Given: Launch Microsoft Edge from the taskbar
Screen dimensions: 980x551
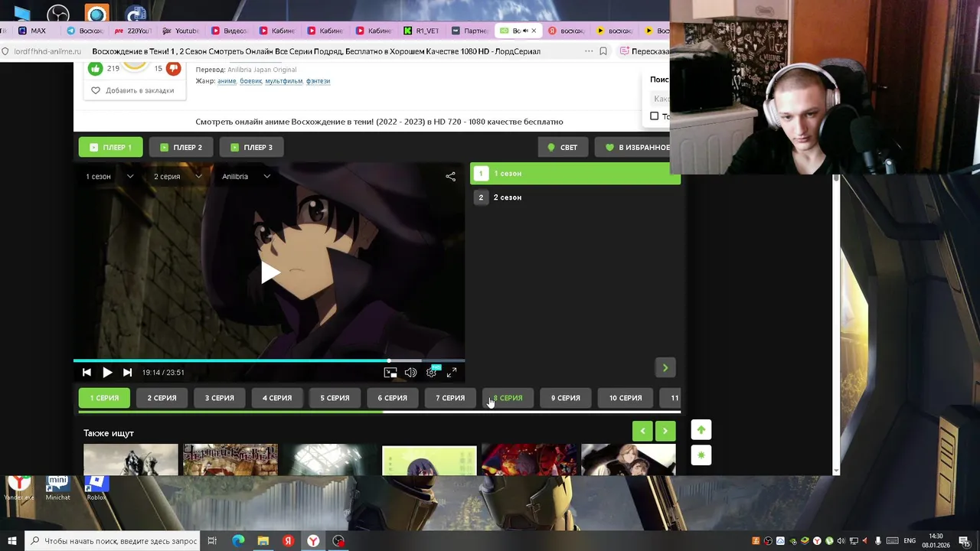Looking at the screenshot, I should [x=238, y=541].
